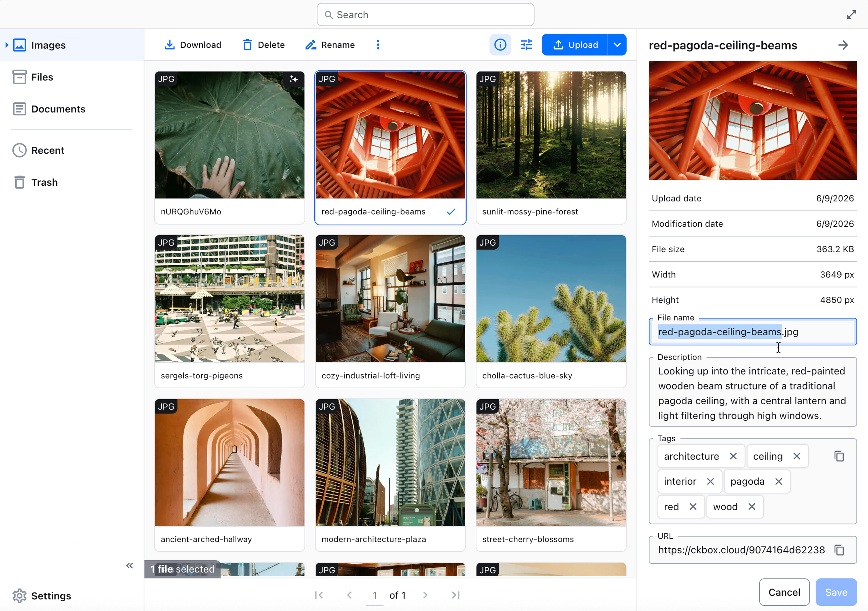This screenshot has width=868, height=611.
Task: Go to the last page
Action: pyautogui.click(x=456, y=595)
